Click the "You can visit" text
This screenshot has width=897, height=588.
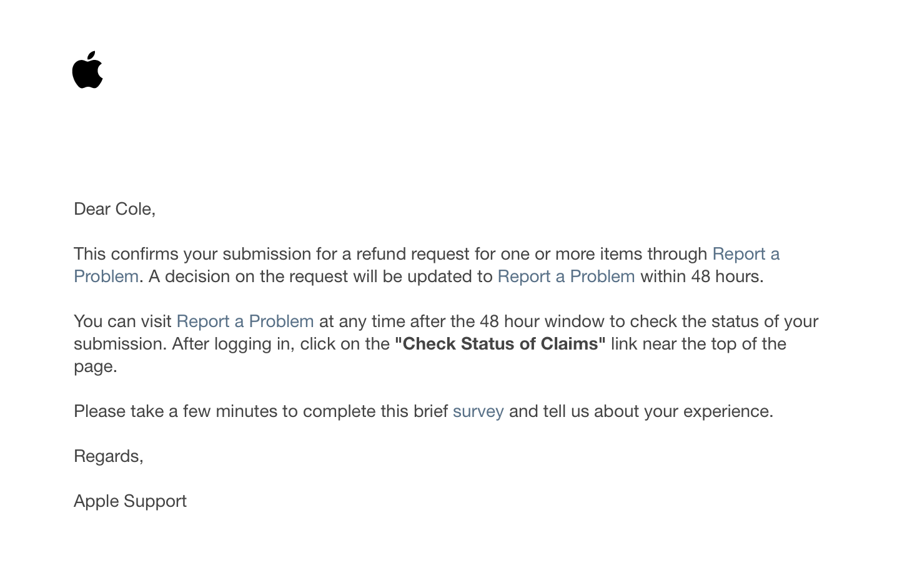click(122, 321)
